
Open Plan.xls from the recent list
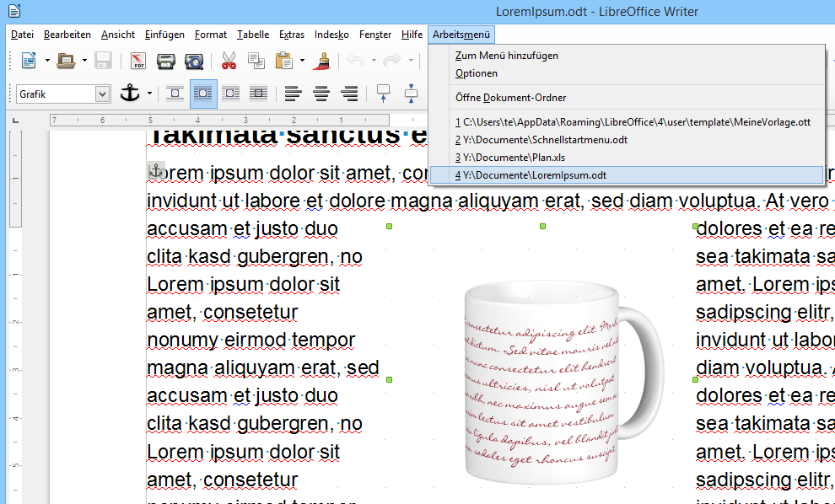point(627,158)
